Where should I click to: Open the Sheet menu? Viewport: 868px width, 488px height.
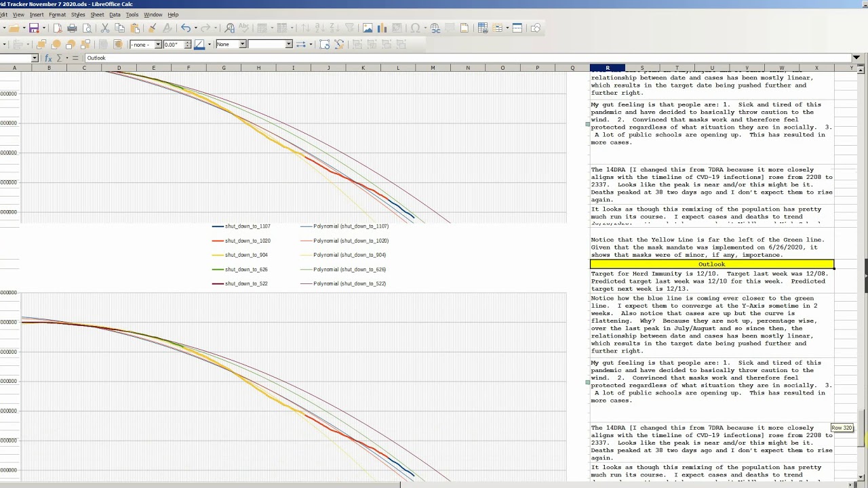click(x=97, y=14)
